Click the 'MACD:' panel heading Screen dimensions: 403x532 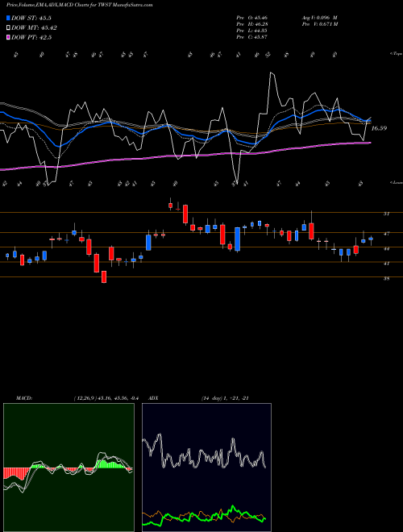coord(23,398)
